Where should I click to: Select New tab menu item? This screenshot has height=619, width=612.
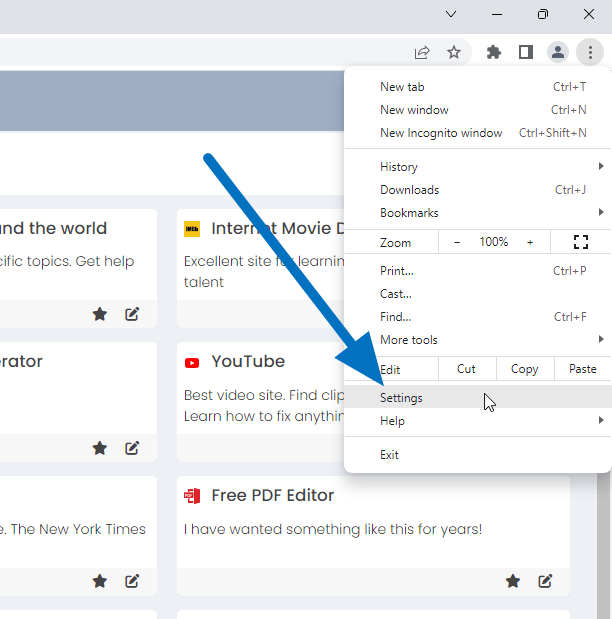(478, 87)
